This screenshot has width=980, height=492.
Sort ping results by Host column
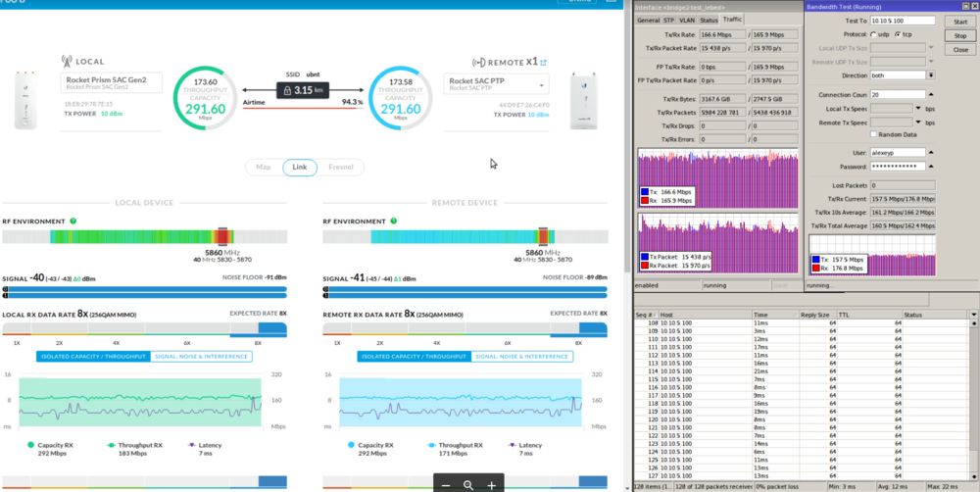click(x=705, y=315)
